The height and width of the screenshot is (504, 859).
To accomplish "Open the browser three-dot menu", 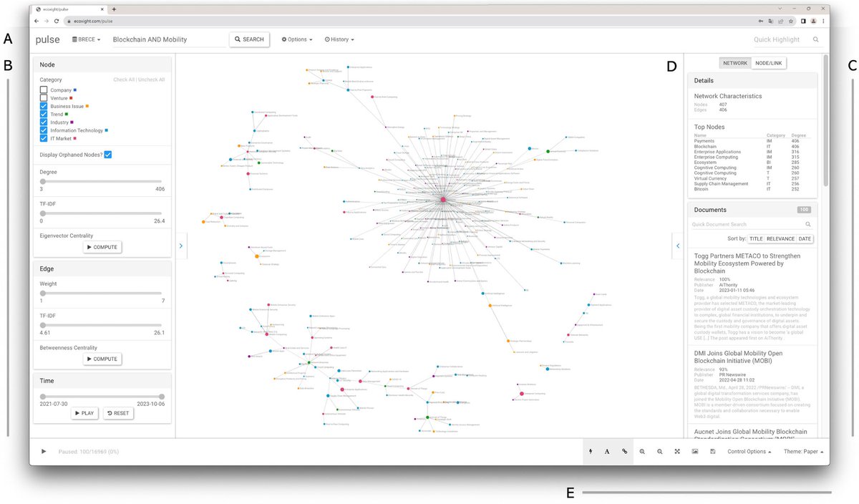I will click(x=823, y=21).
